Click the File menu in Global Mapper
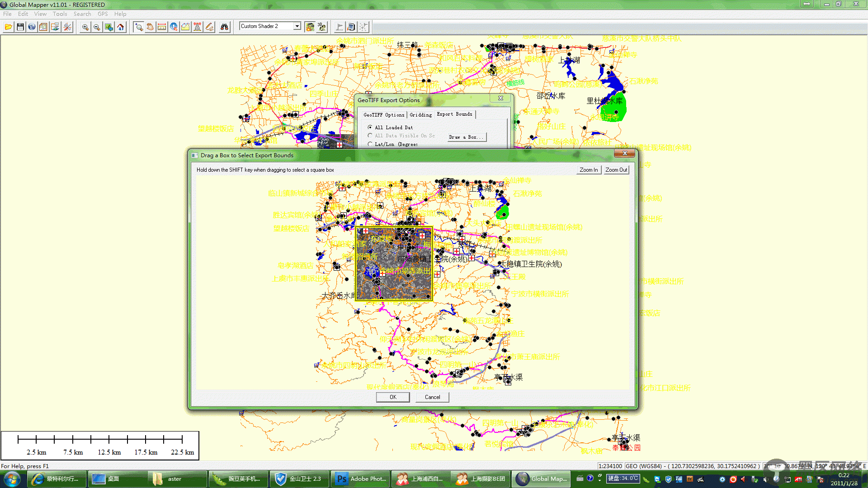Image resolution: width=868 pixels, height=488 pixels. pos(7,13)
